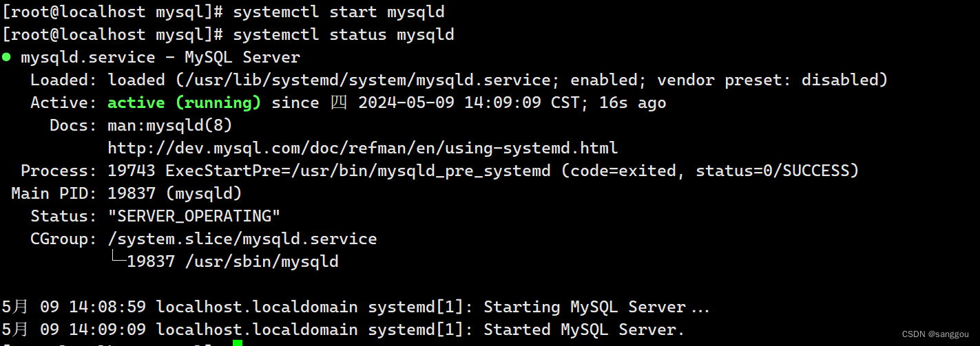Viewport: 980px width, 346px height.
Task: Click the "status=0/SUCCESS" exit code text
Action: tap(773, 171)
